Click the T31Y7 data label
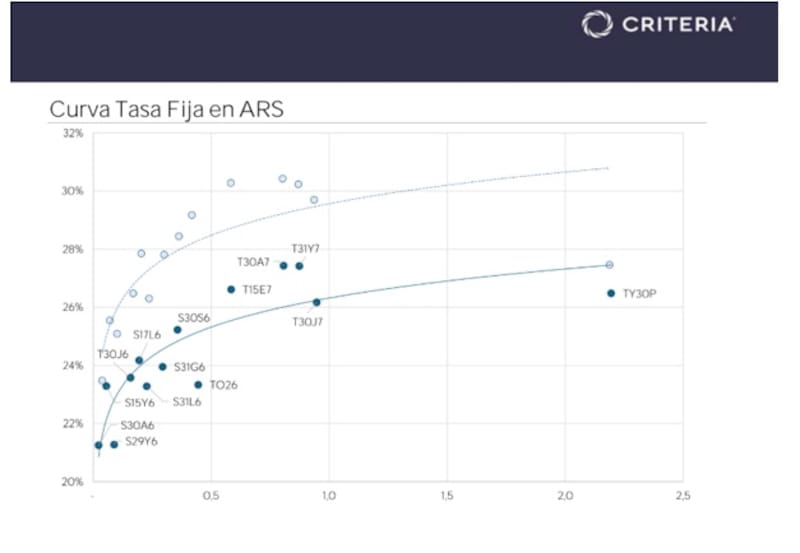 coord(305,248)
